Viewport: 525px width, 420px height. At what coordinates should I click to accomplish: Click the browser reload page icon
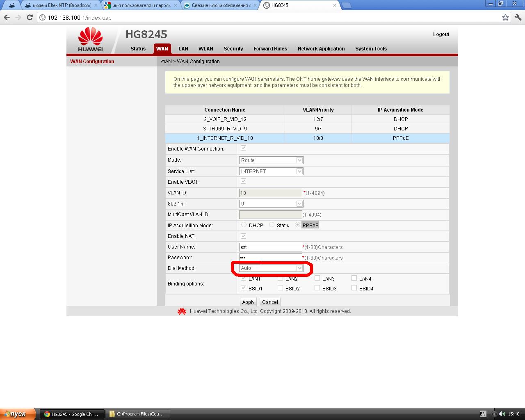30,18
